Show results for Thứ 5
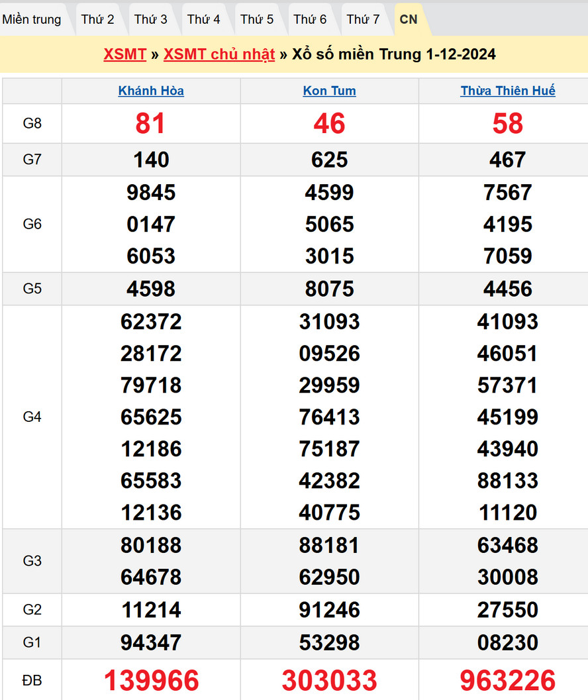 (x=256, y=19)
